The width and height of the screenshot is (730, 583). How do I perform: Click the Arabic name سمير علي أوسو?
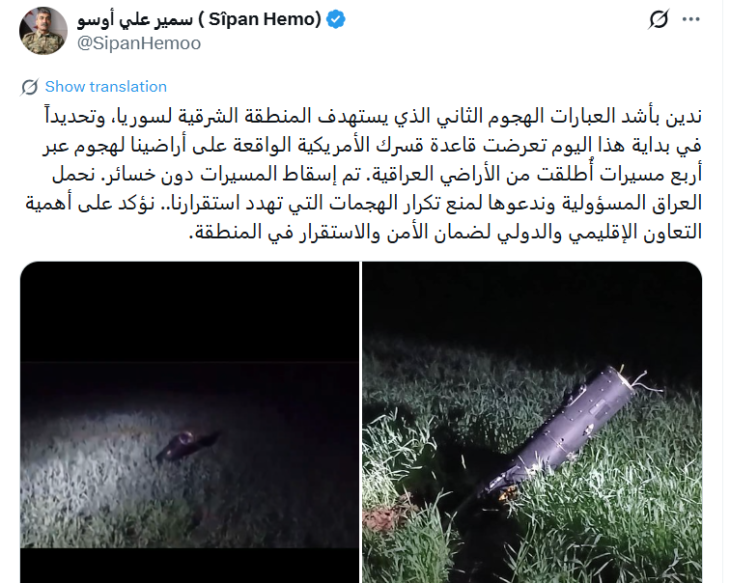coord(135,19)
